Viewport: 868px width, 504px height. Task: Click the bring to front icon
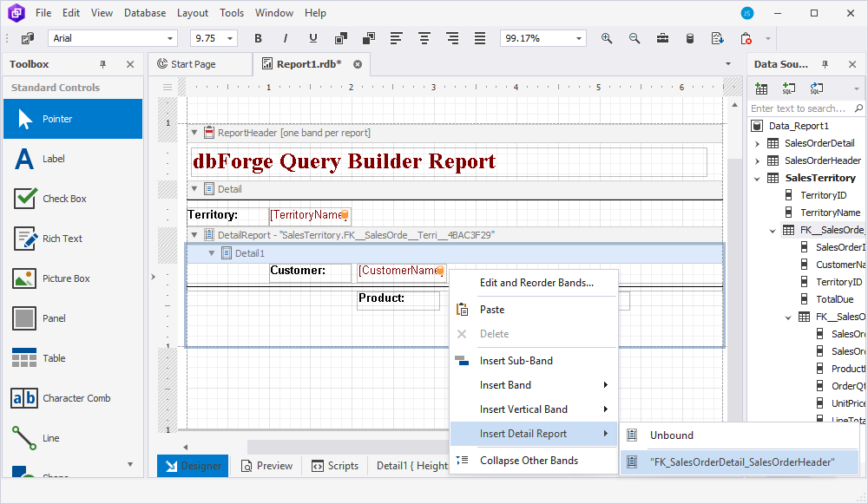tap(341, 38)
